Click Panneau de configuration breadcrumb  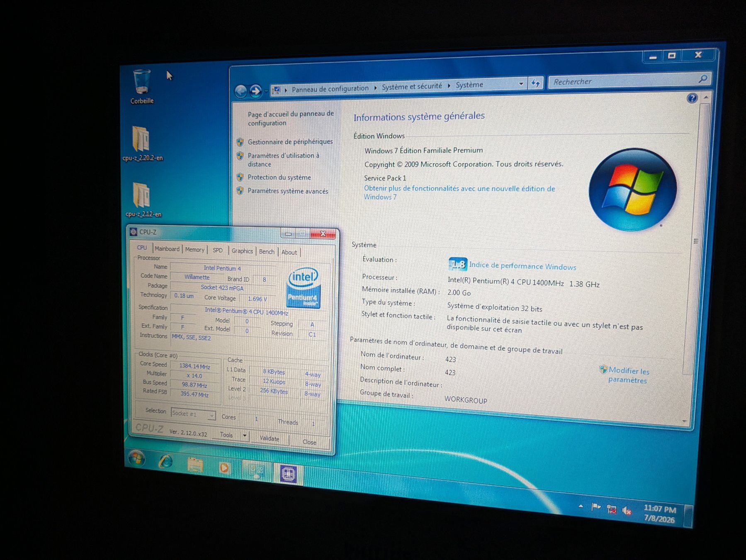[x=330, y=88]
